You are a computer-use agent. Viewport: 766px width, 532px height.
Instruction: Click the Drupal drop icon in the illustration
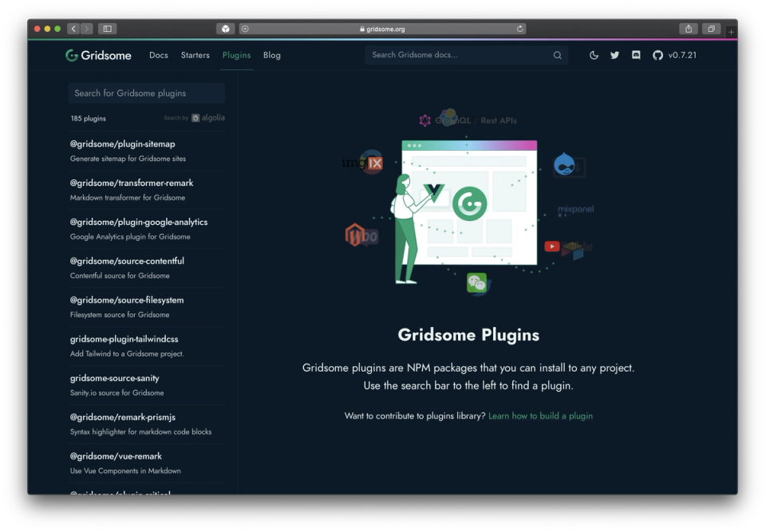[x=564, y=164]
